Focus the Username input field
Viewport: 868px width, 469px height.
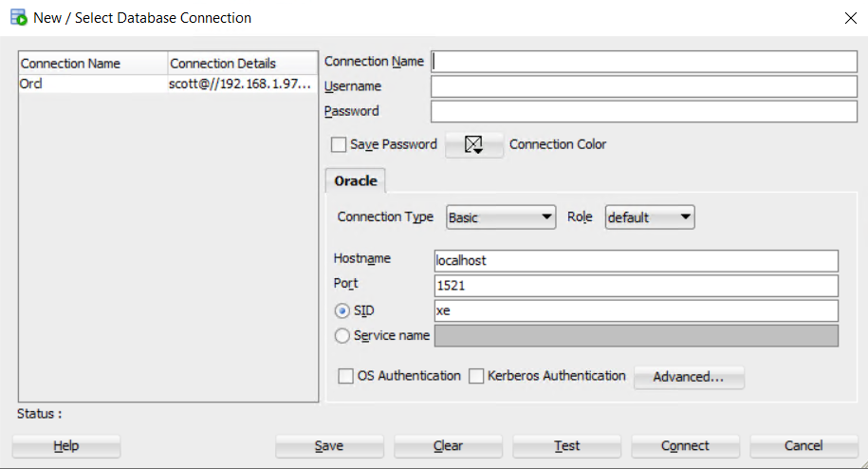pos(643,86)
